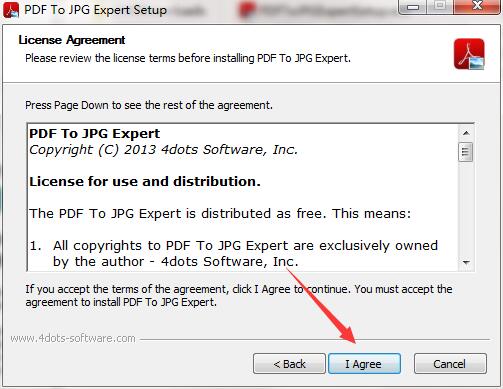This screenshot has height=389, width=503.
Task: Minimize the setup window
Action: (x=413, y=7)
